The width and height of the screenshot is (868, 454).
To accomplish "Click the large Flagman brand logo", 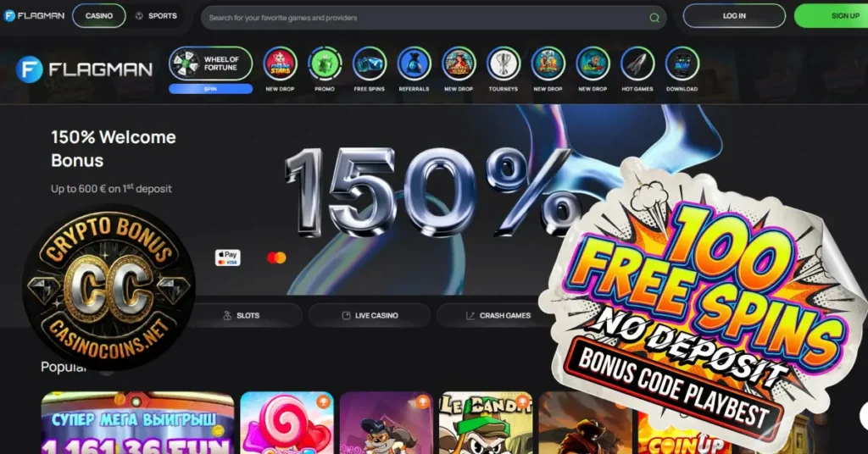I will coord(84,69).
